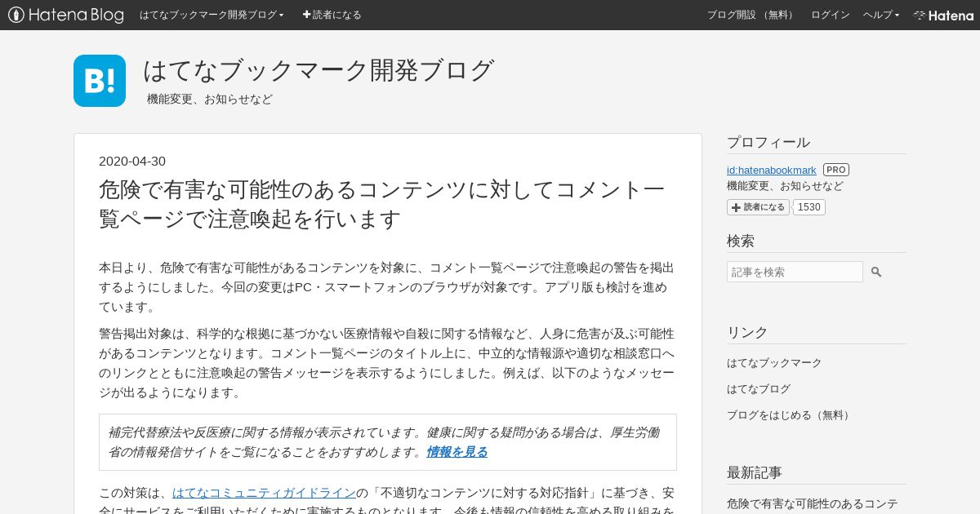Click the リンク heading in the sidebar
This screenshot has width=980, height=514.
[x=747, y=332]
